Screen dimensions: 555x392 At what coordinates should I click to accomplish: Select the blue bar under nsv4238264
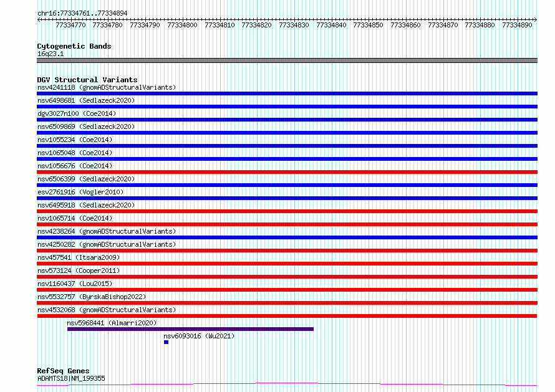[287, 237]
